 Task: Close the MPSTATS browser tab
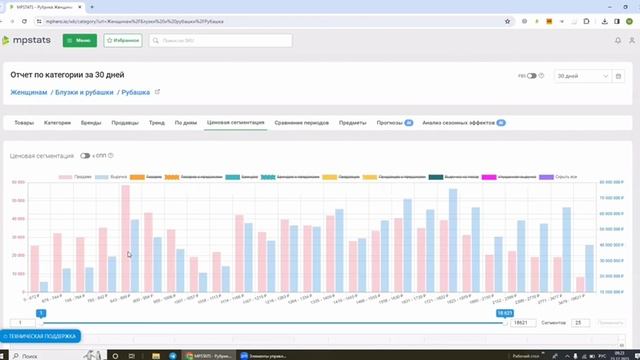(80, 7)
